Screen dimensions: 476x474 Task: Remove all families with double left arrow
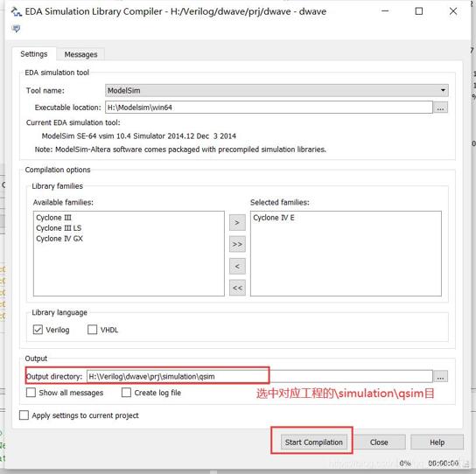point(237,288)
